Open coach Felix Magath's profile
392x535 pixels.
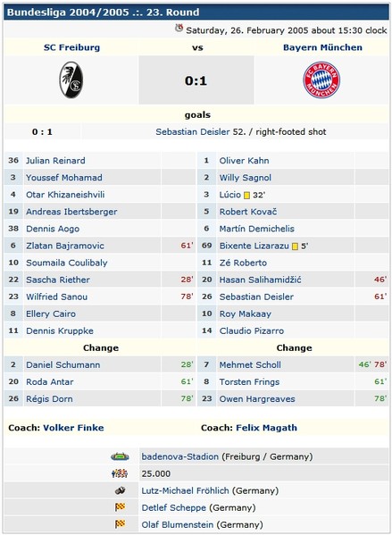[266, 428]
